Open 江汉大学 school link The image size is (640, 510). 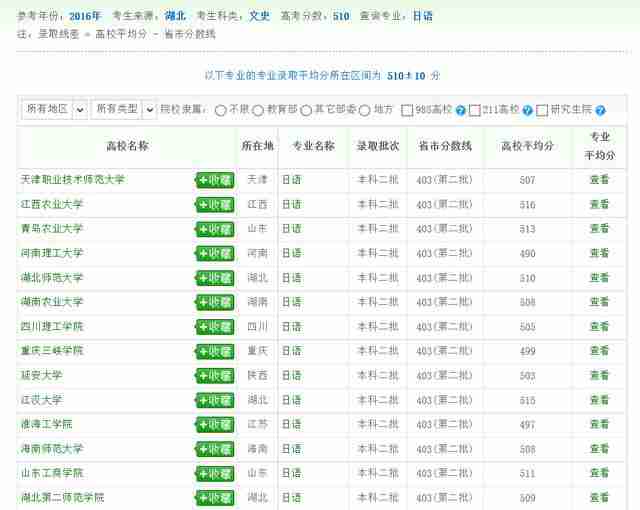coord(42,400)
